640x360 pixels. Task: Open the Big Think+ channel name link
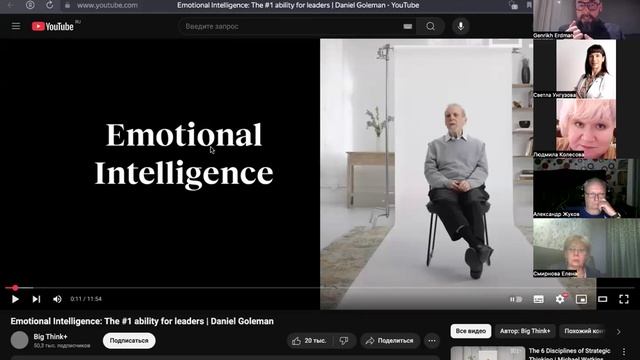pos(51,337)
